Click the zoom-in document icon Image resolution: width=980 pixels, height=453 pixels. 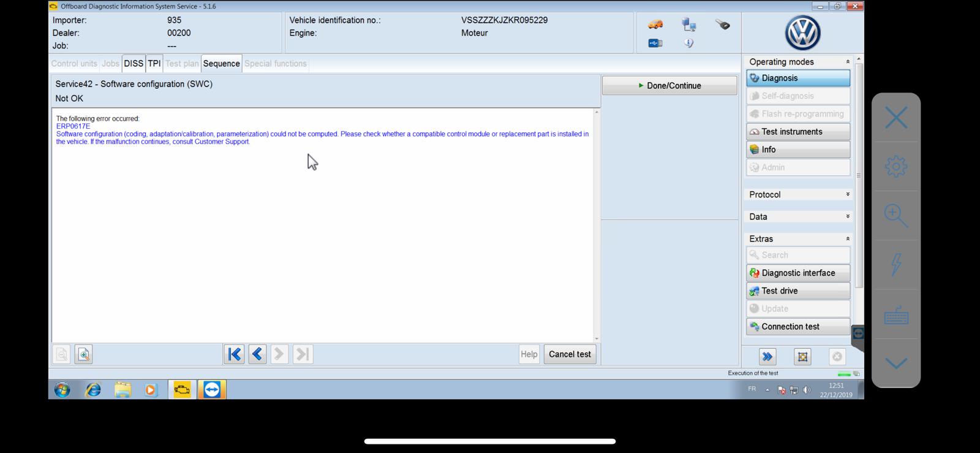click(84, 354)
